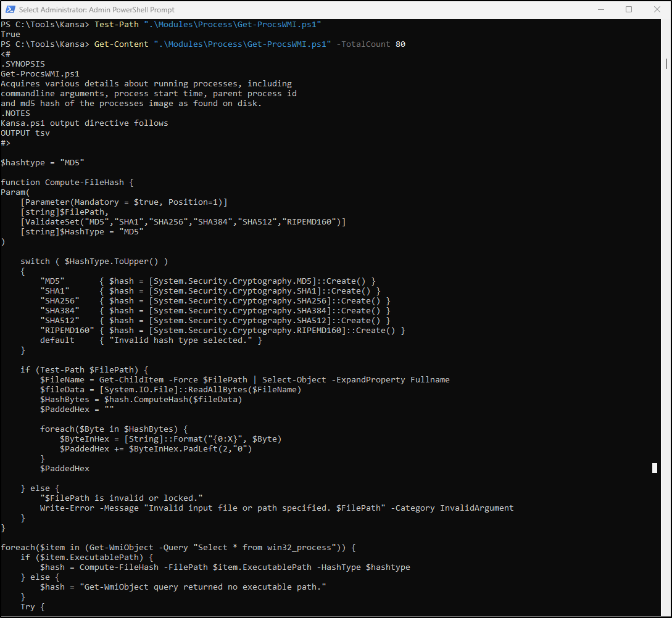672x618 pixels.
Task: Click 'and md5 hash of the processes' line
Action: pyautogui.click(x=131, y=103)
